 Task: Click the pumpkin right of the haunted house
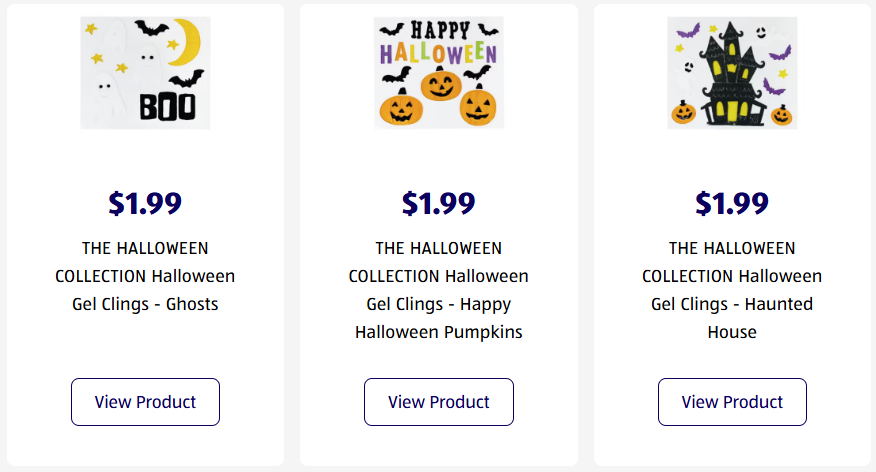click(x=782, y=115)
